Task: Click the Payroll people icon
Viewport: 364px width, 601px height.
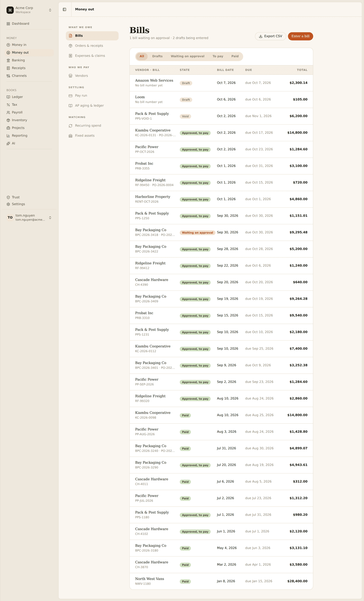Action: (8, 113)
